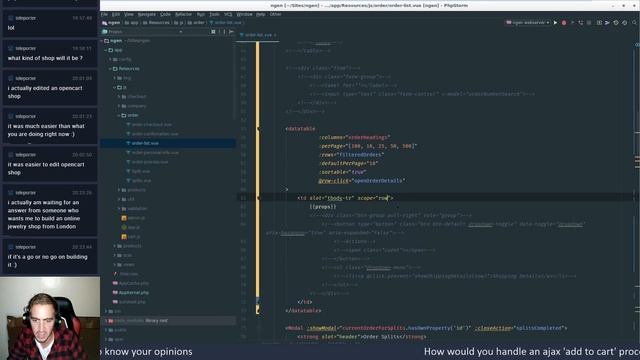Expand the config folder
Screen dimensions: 640x360
110,60
